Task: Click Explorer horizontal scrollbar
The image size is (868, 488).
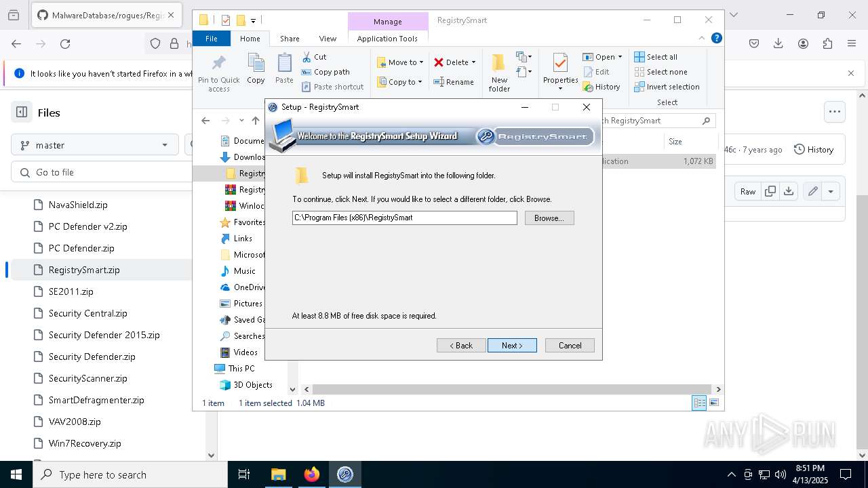Action: pos(512,390)
